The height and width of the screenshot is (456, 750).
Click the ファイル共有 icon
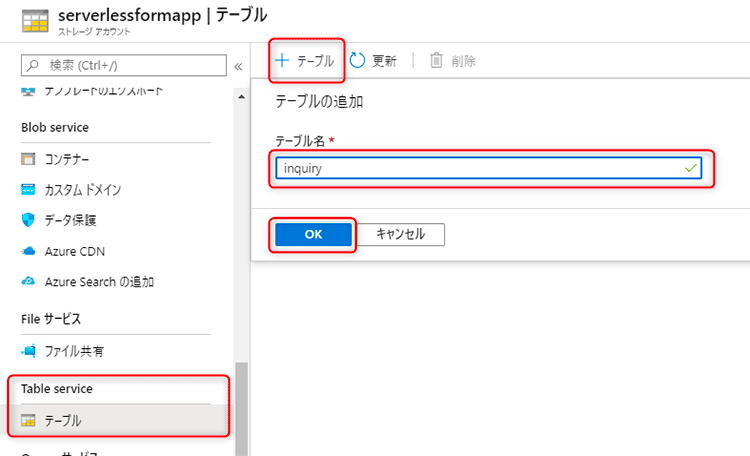(28, 351)
